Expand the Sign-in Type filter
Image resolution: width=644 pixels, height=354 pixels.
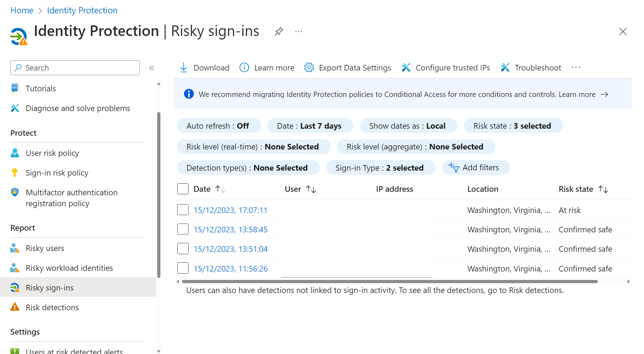tap(380, 168)
